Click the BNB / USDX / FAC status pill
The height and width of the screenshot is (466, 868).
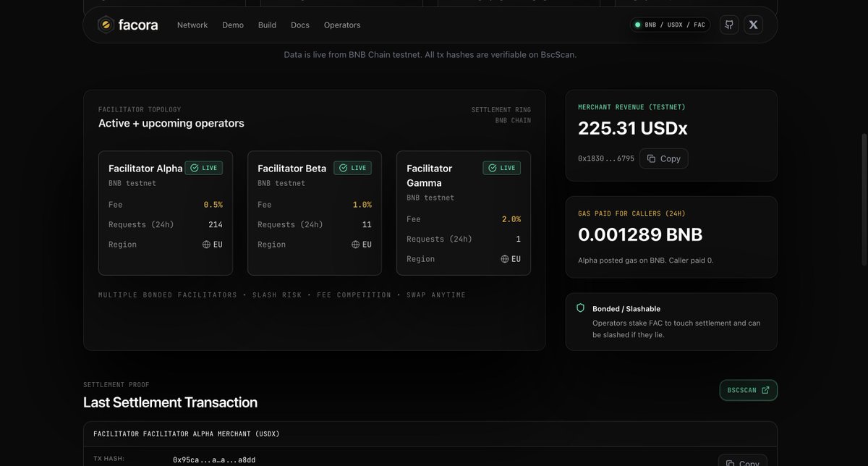point(669,22)
